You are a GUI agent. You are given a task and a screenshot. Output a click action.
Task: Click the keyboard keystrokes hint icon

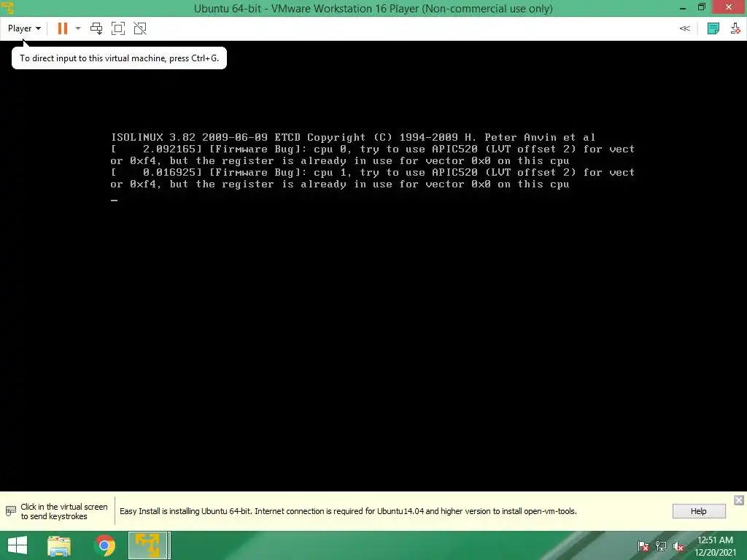(x=10, y=511)
